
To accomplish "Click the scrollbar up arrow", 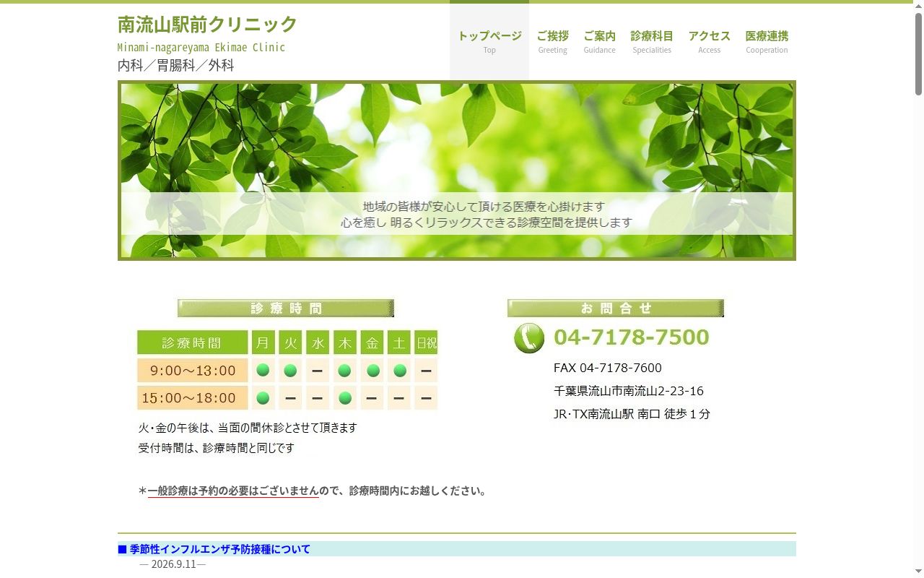I will (918, 6).
